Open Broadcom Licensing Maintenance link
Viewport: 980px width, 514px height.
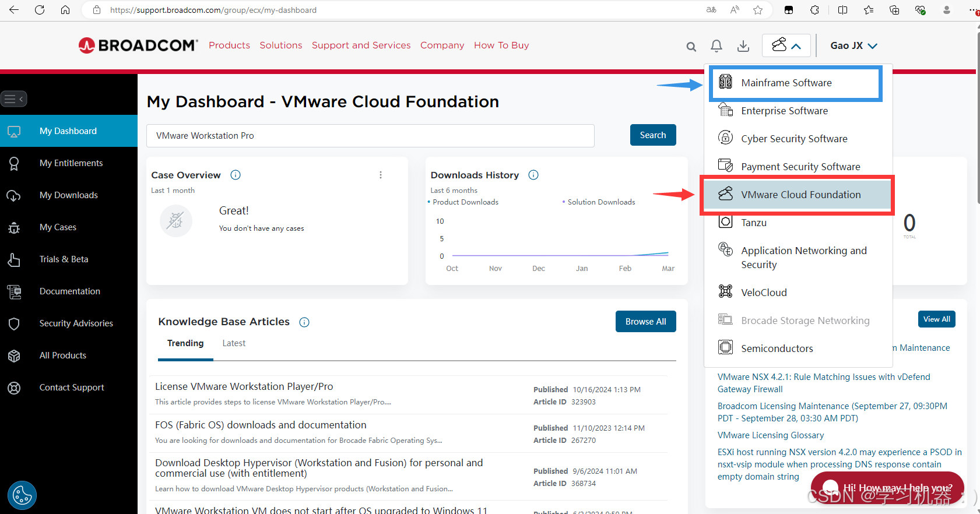tap(833, 412)
